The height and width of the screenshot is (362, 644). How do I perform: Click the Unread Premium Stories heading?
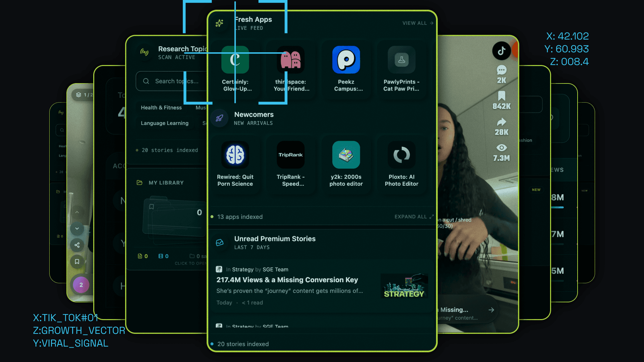pos(275,239)
